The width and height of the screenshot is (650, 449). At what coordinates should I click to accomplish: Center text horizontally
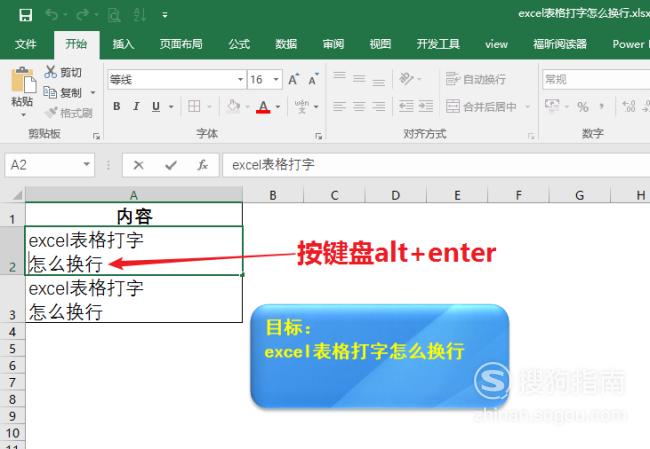click(x=359, y=107)
